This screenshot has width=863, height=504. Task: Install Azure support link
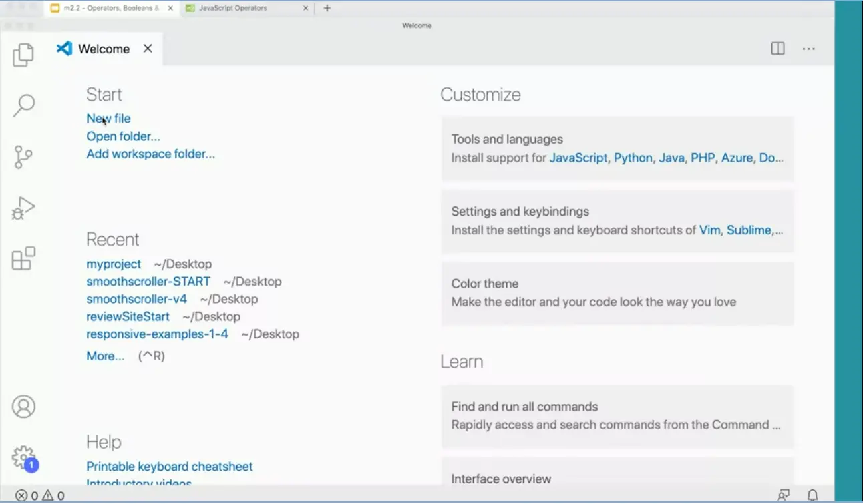click(737, 158)
